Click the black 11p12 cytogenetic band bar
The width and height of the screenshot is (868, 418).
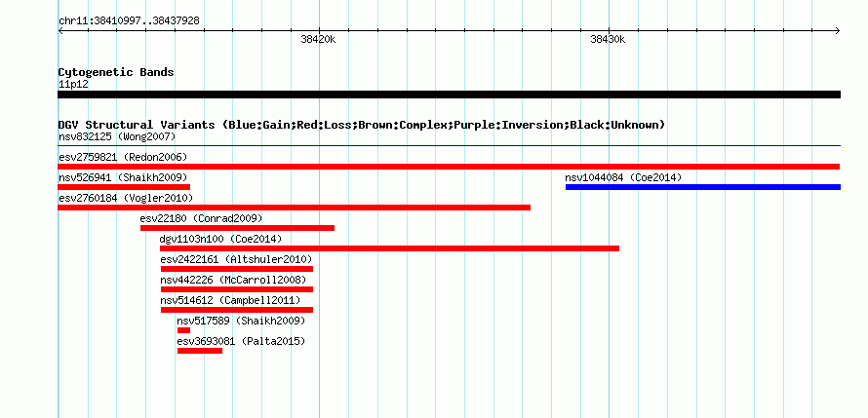pyautogui.click(x=449, y=95)
